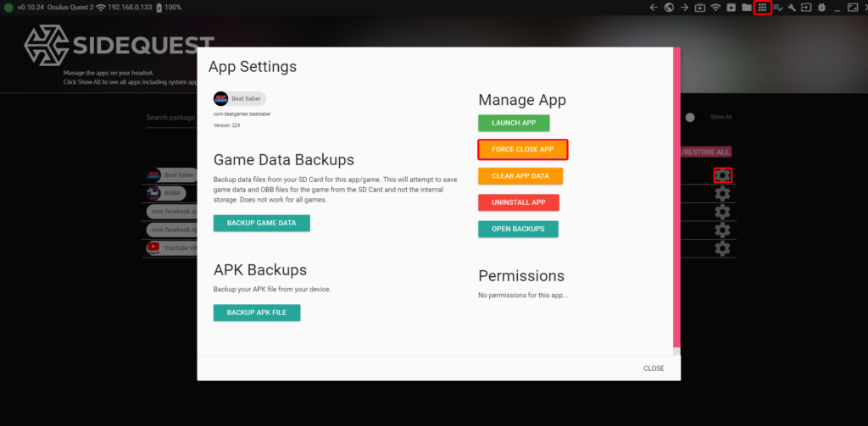Open device settings wrench icon
The width and height of the screenshot is (868, 426).
(x=792, y=8)
